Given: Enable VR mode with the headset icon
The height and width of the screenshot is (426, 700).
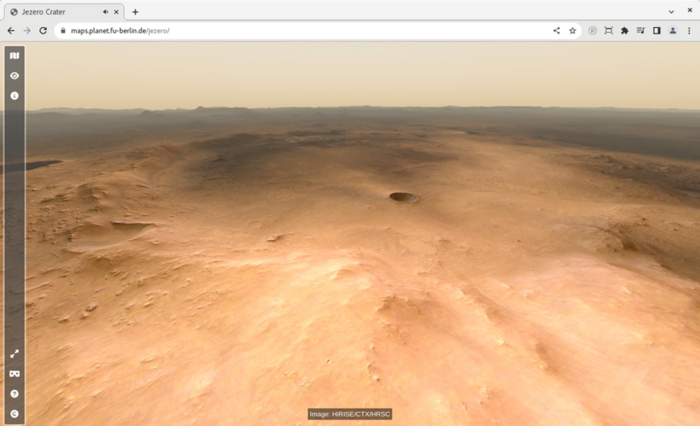Looking at the screenshot, I should pos(14,374).
